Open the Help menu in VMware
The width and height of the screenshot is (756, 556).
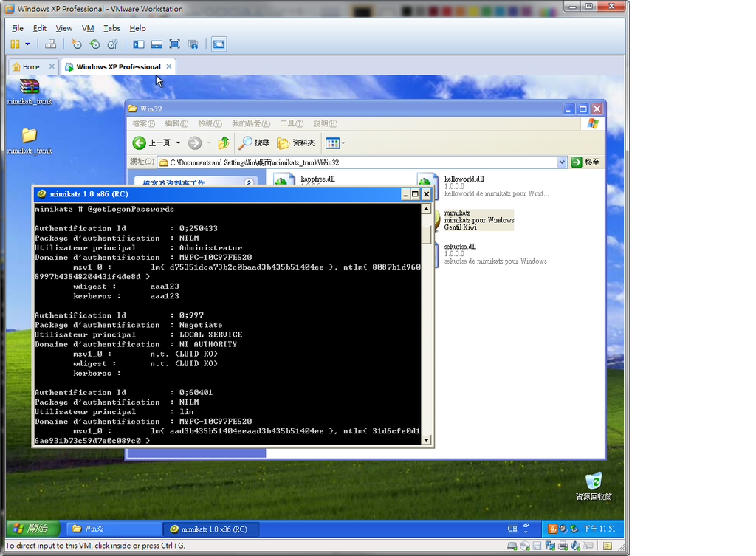(x=137, y=28)
